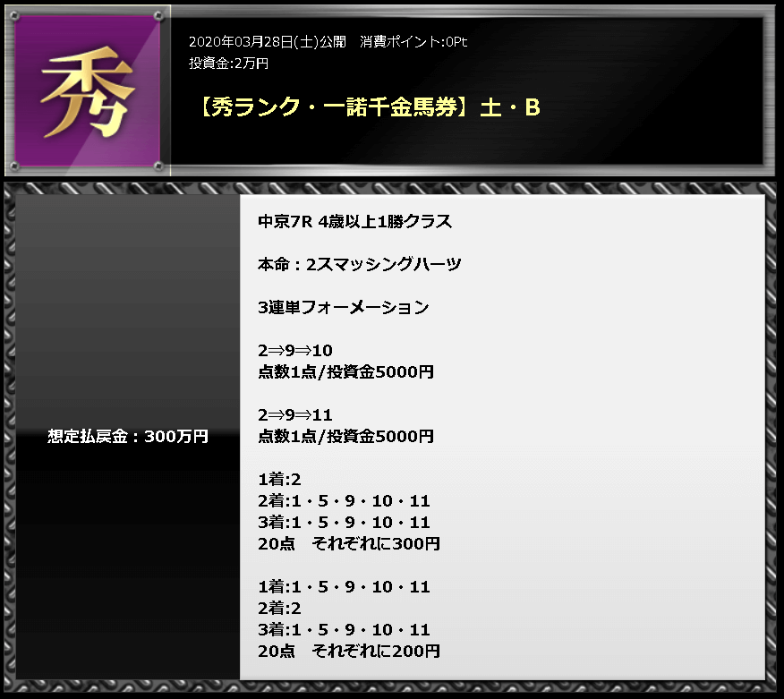
Task: Click the purple 秀 rank badge icon
Action: point(88,90)
